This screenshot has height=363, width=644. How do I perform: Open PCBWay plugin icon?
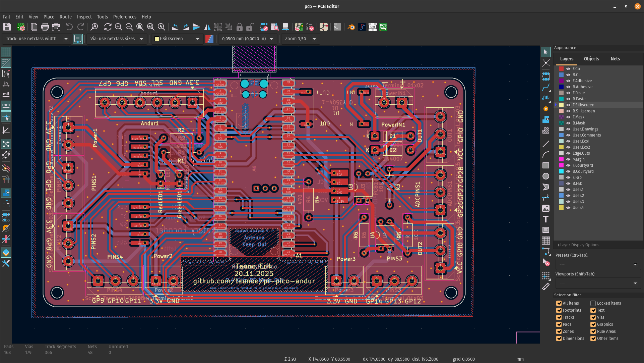point(383,27)
